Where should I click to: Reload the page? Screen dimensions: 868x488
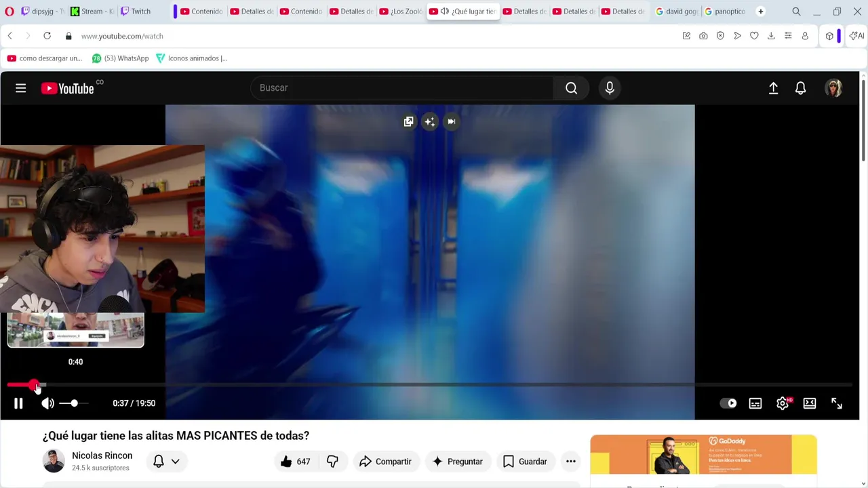point(47,36)
